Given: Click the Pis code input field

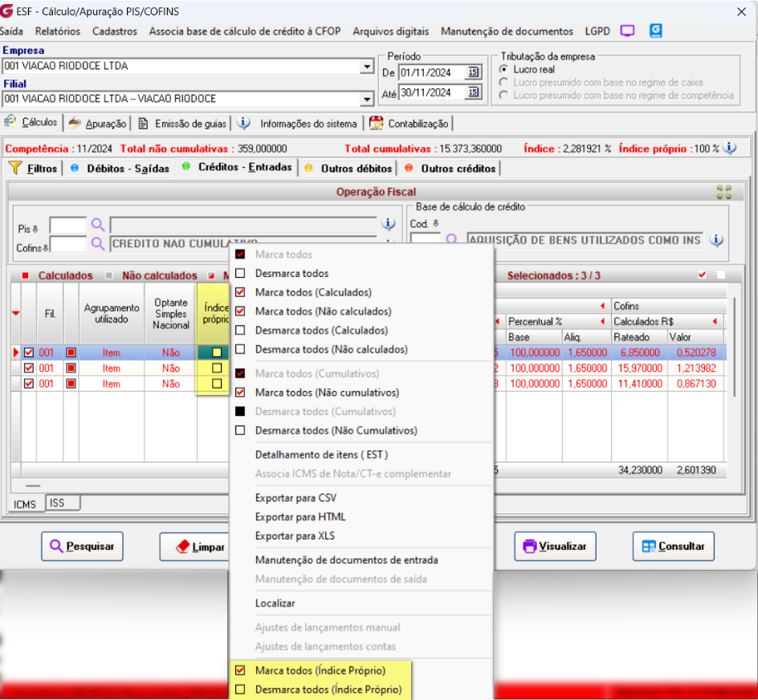Looking at the screenshot, I should pos(68,226).
